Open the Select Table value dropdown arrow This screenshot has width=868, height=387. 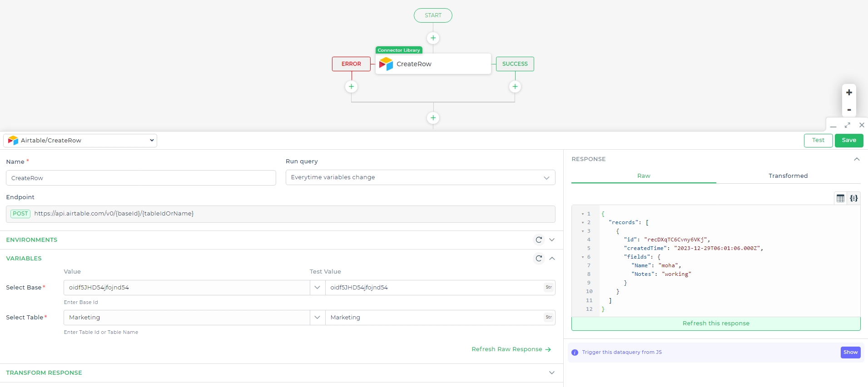tap(317, 318)
